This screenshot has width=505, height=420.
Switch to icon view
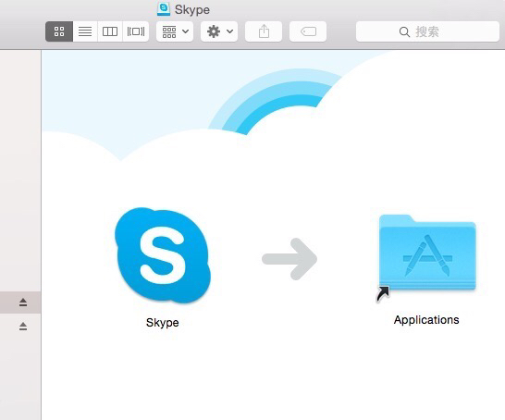(x=59, y=31)
